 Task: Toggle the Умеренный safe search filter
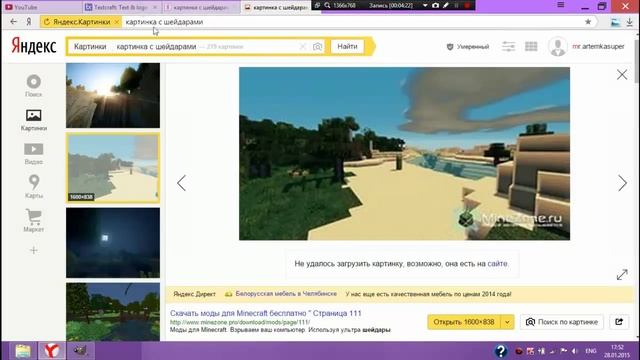(468, 47)
